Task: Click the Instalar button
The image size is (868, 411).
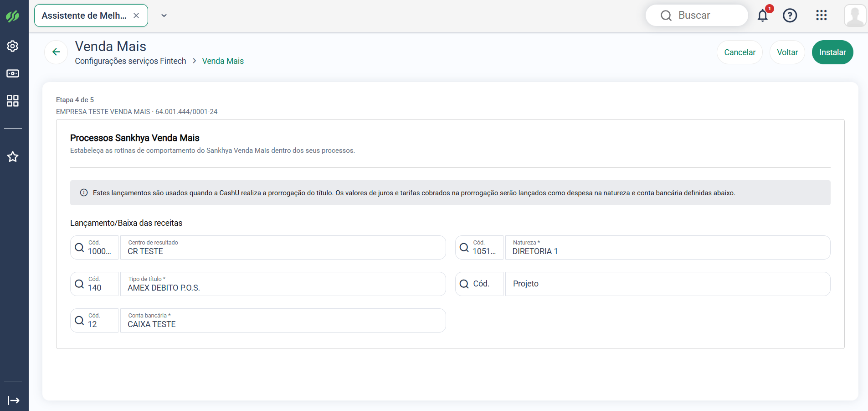Action: 832,52
